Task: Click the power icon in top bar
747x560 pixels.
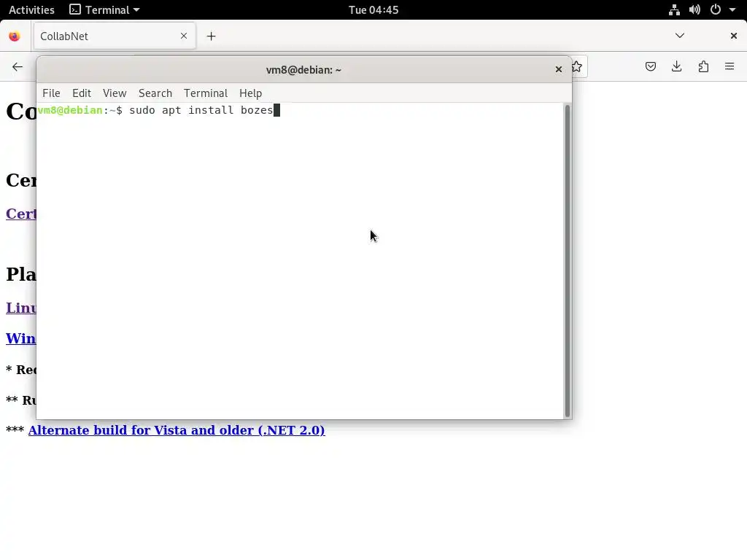Action: pyautogui.click(x=715, y=9)
